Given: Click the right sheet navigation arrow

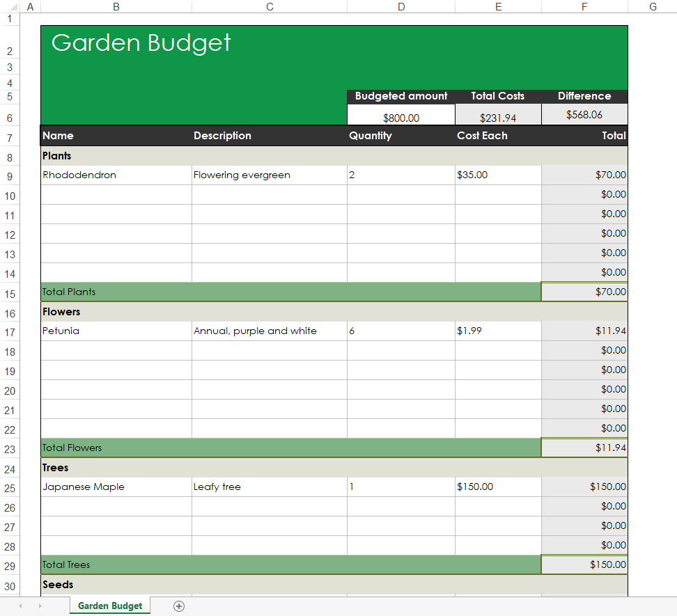Looking at the screenshot, I should coord(40,606).
